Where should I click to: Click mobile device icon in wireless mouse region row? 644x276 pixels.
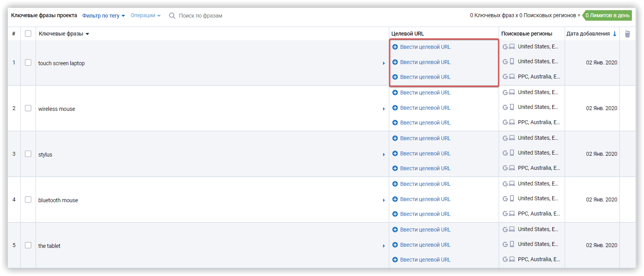pyautogui.click(x=512, y=107)
